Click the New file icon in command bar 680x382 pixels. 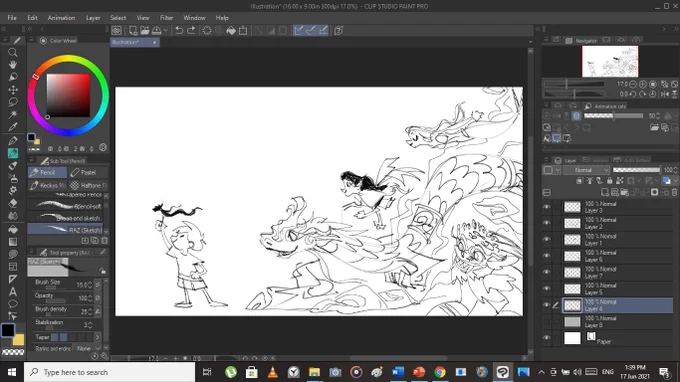coord(133,30)
